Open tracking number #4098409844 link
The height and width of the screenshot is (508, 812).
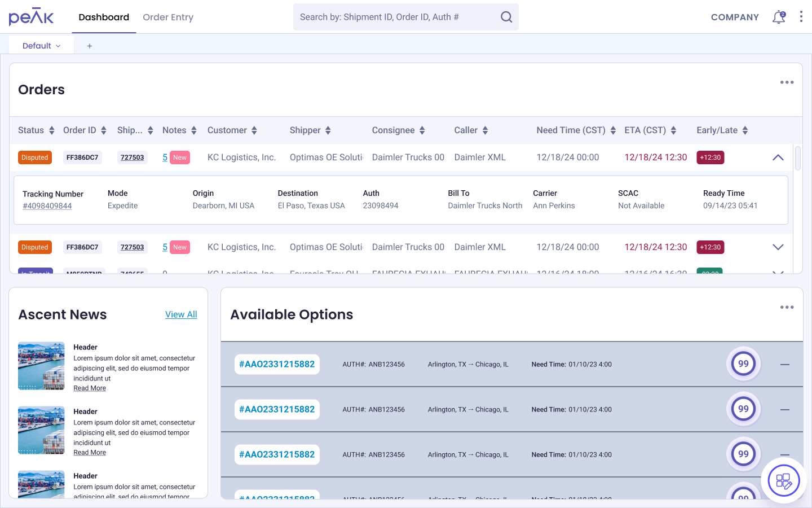click(x=47, y=206)
